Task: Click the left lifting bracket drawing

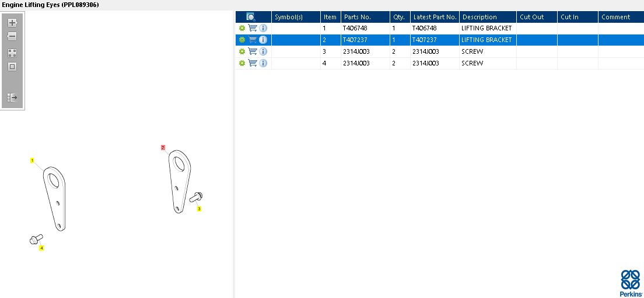Action: tap(55, 199)
